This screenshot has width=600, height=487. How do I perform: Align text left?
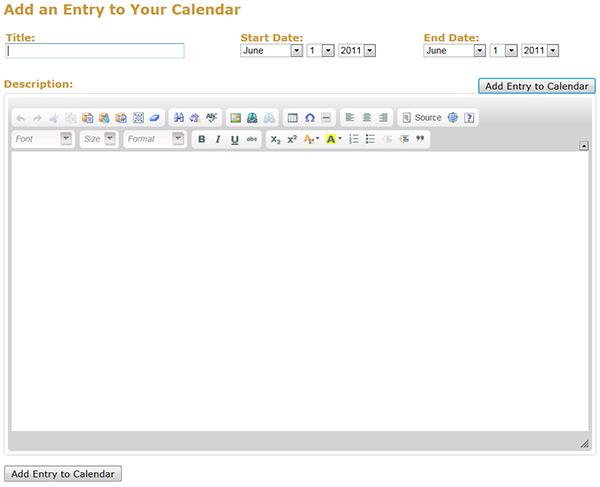coord(350,117)
